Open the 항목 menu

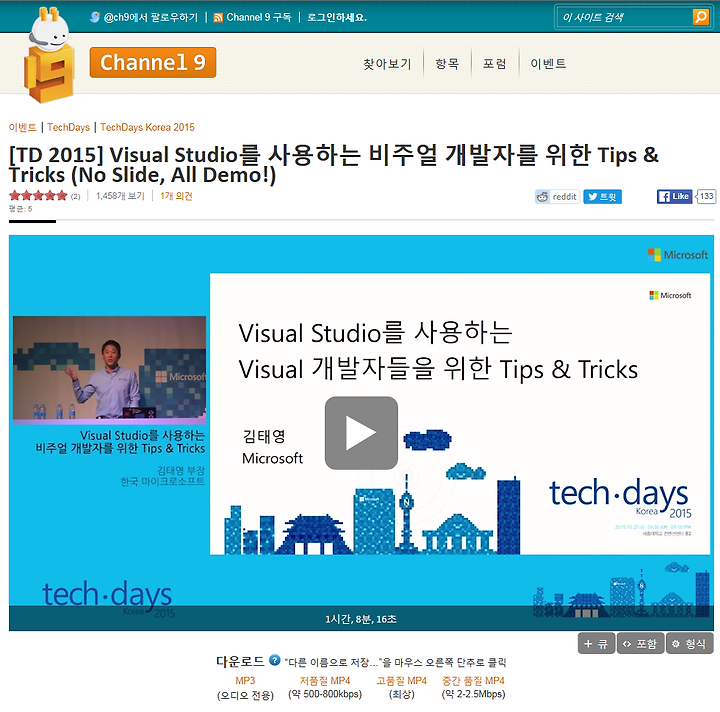coord(447,63)
